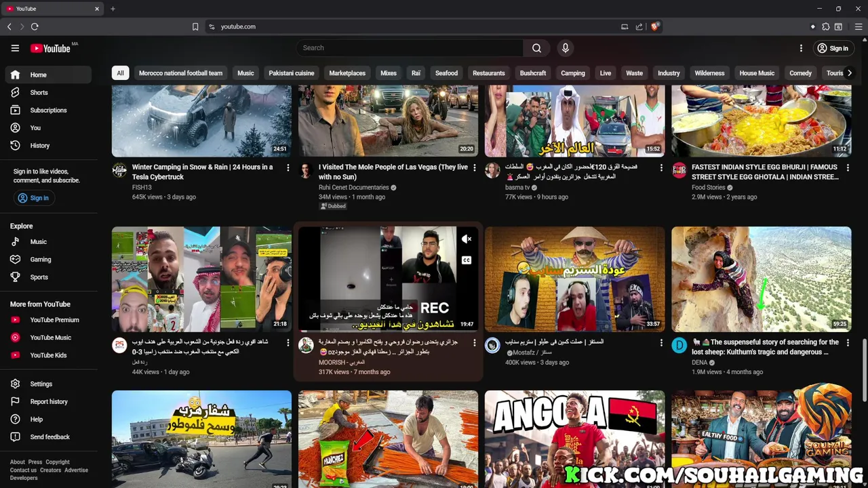Open Sports under Explore
The width and height of the screenshot is (868, 488).
(47, 277)
